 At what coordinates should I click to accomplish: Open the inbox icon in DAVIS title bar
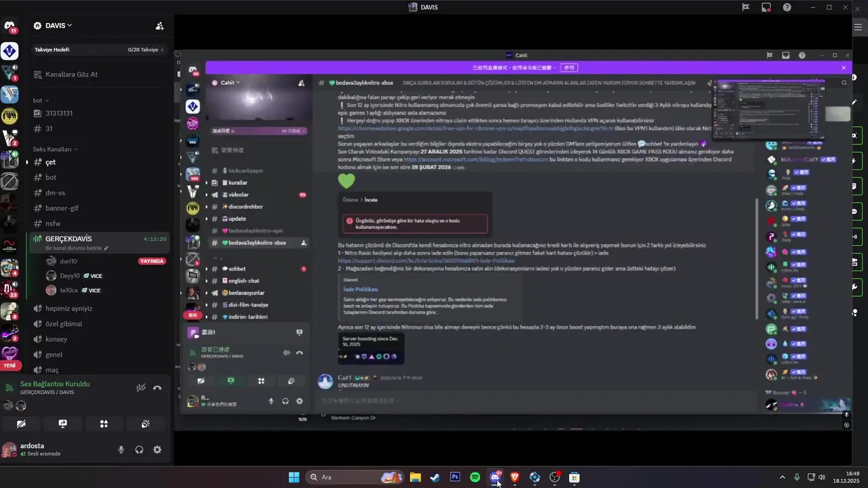click(766, 7)
